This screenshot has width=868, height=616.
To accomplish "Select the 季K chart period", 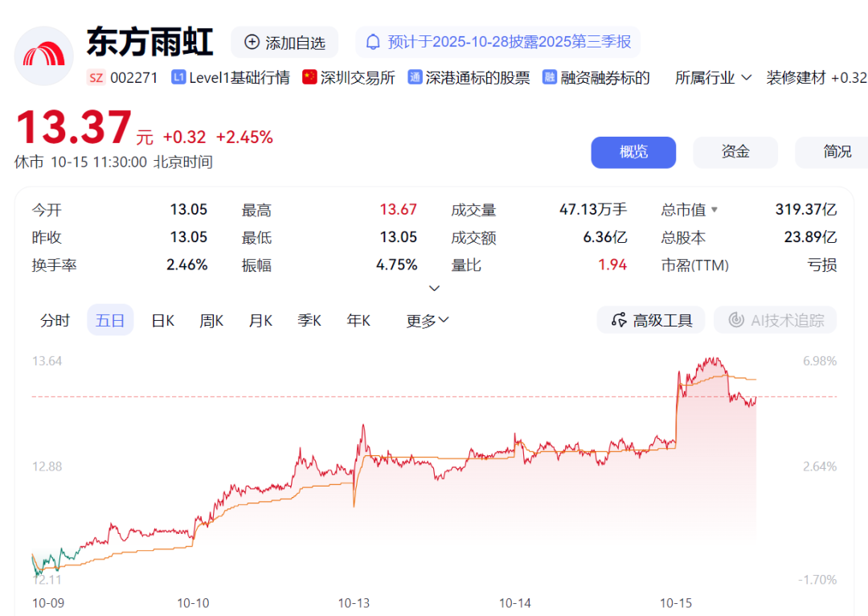I will coord(309,320).
